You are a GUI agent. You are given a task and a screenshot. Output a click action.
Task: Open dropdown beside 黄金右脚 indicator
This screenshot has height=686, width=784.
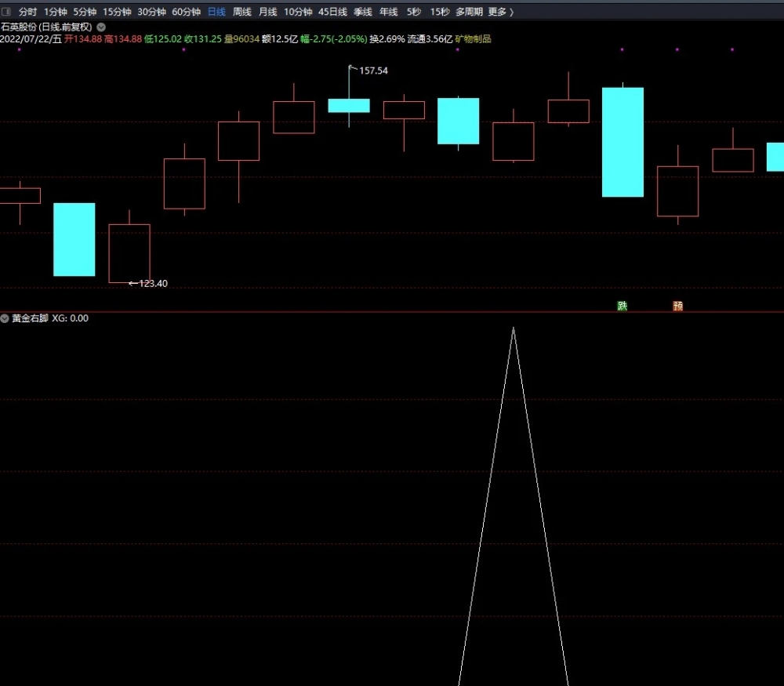point(5,318)
